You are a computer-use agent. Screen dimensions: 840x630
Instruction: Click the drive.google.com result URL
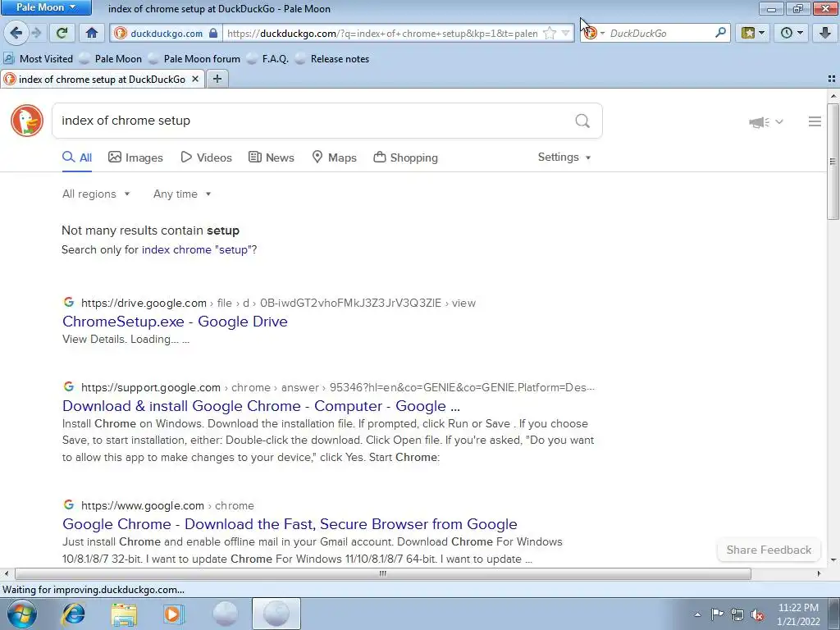point(278,304)
